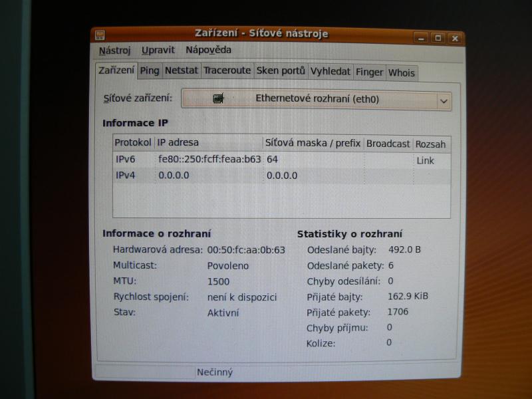
Task: Click the Odeslané pakety value 6
Action: (x=391, y=265)
